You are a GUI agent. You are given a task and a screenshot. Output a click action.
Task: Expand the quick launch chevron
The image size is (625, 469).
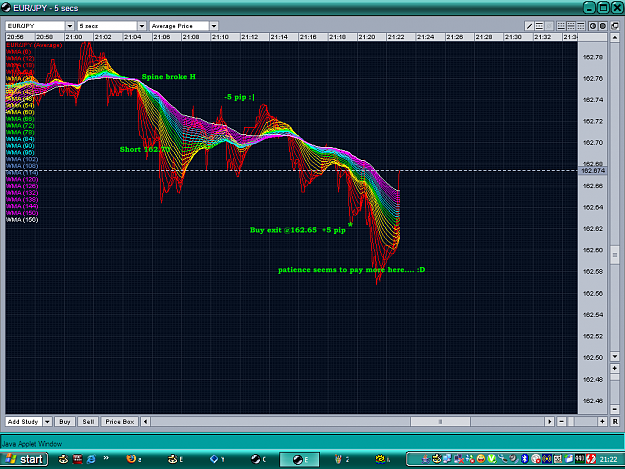click(106, 458)
